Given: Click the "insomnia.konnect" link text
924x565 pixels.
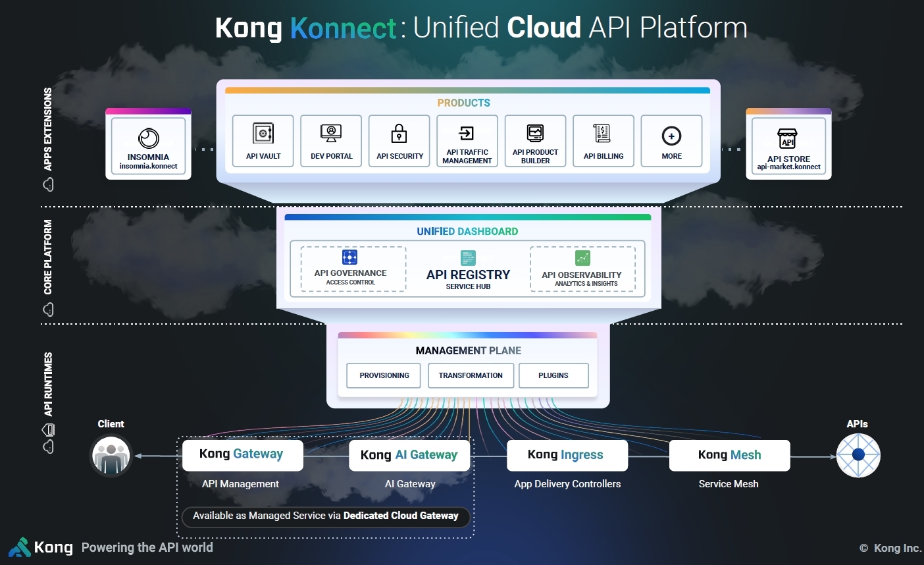Looking at the screenshot, I should [149, 167].
